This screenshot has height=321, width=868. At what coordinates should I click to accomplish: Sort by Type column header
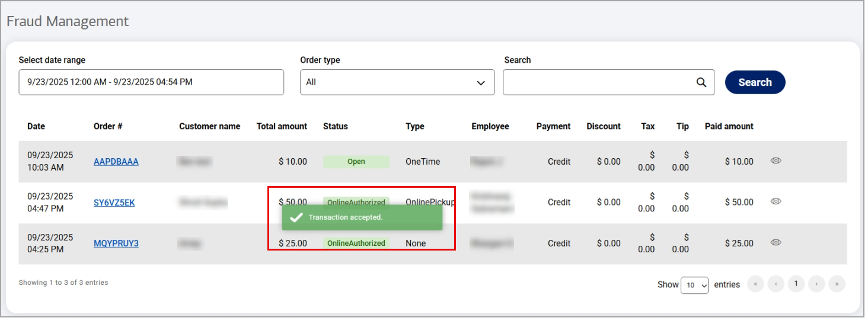[x=415, y=126]
